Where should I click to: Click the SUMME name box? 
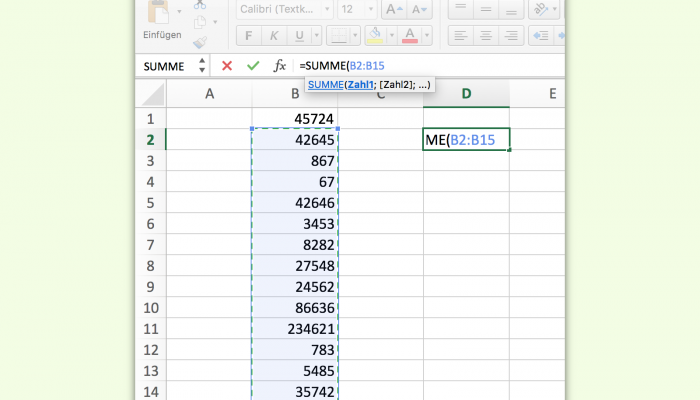click(x=165, y=67)
